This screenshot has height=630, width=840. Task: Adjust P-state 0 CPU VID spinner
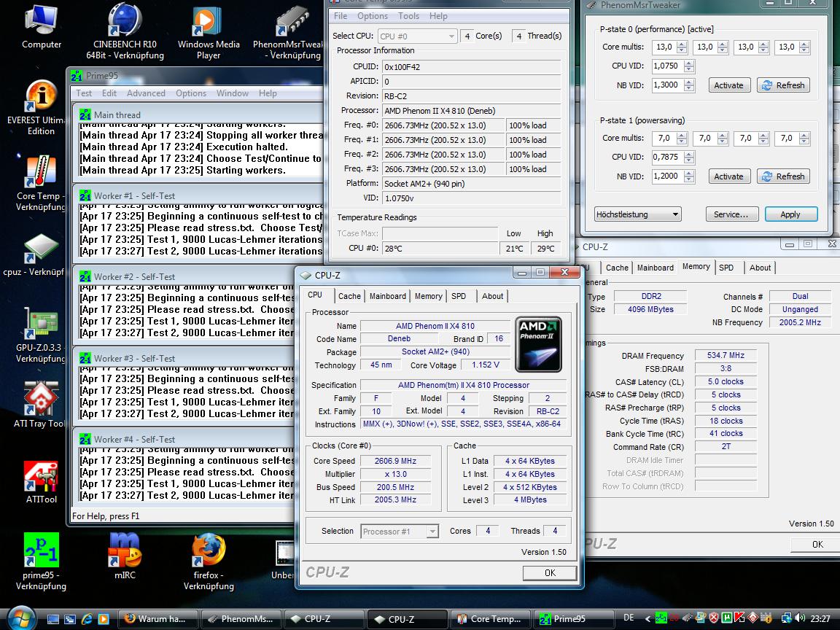click(x=689, y=66)
